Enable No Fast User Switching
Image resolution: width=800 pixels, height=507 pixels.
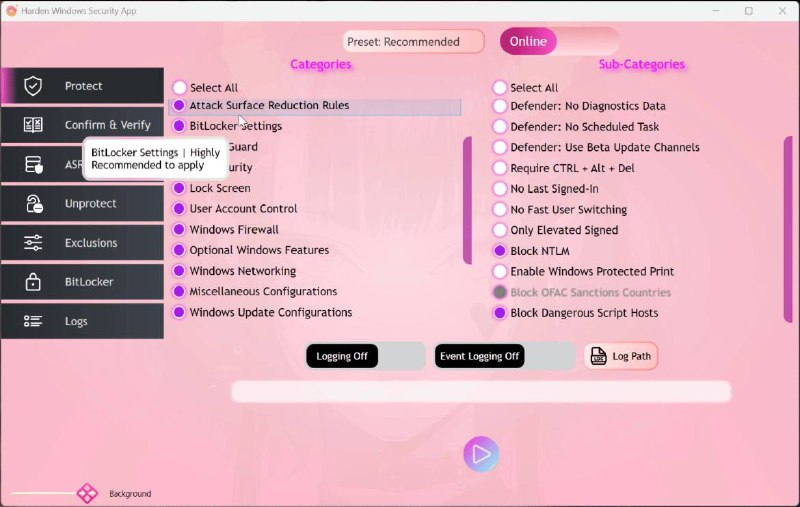pos(500,210)
